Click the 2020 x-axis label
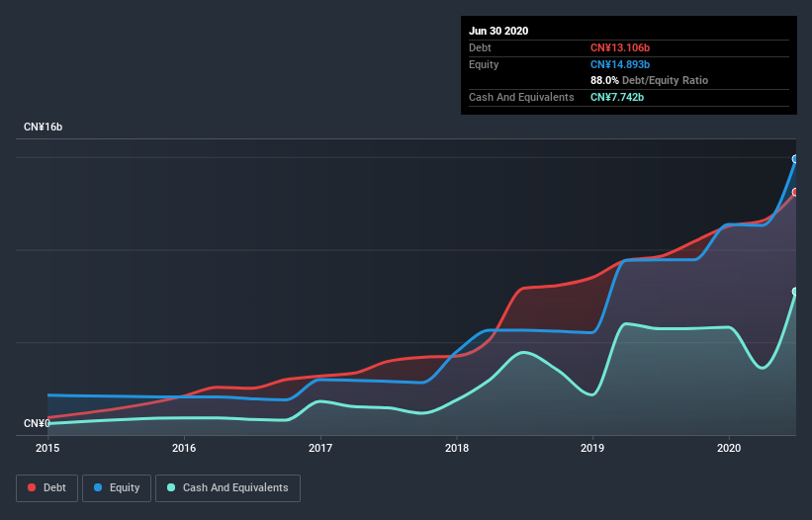The height and width of the screenshot is (520, 812). point(729,448)
